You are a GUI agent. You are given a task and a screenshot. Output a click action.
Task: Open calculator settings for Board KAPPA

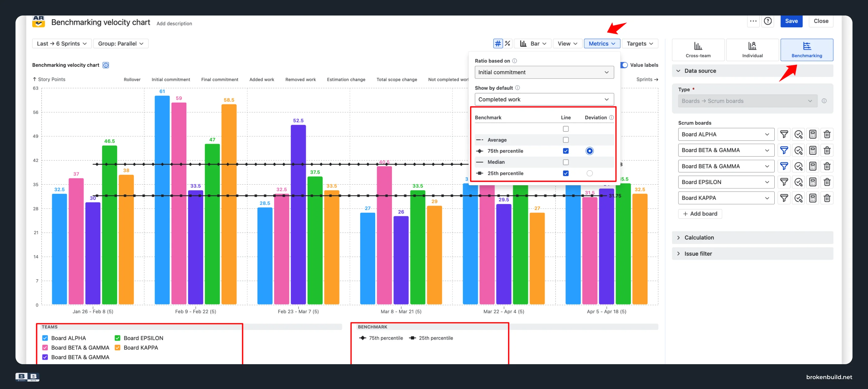pos(813,198)
